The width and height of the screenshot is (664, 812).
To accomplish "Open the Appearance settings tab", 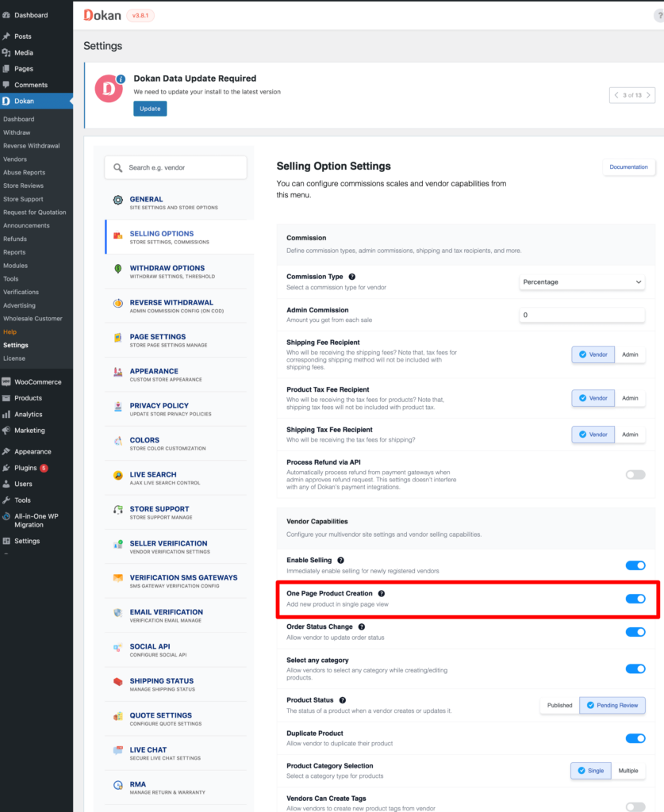I will click(x=176, y=374).
